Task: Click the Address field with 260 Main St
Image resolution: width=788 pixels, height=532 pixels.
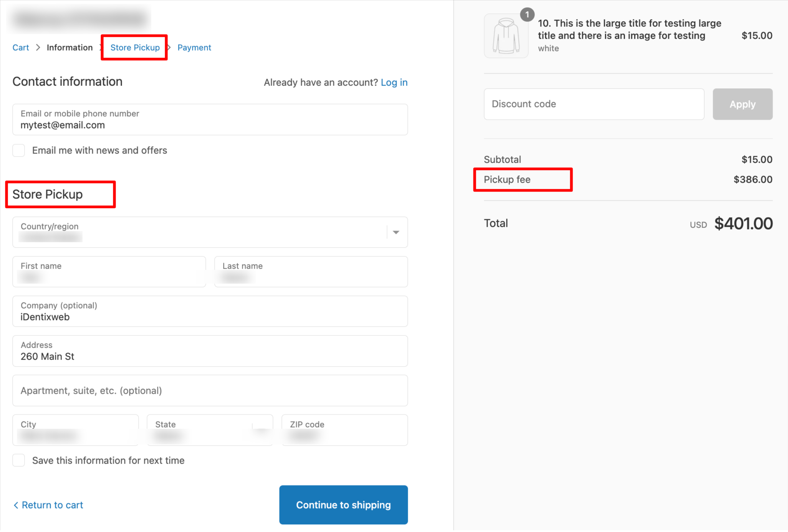Action: pos(210,351)
